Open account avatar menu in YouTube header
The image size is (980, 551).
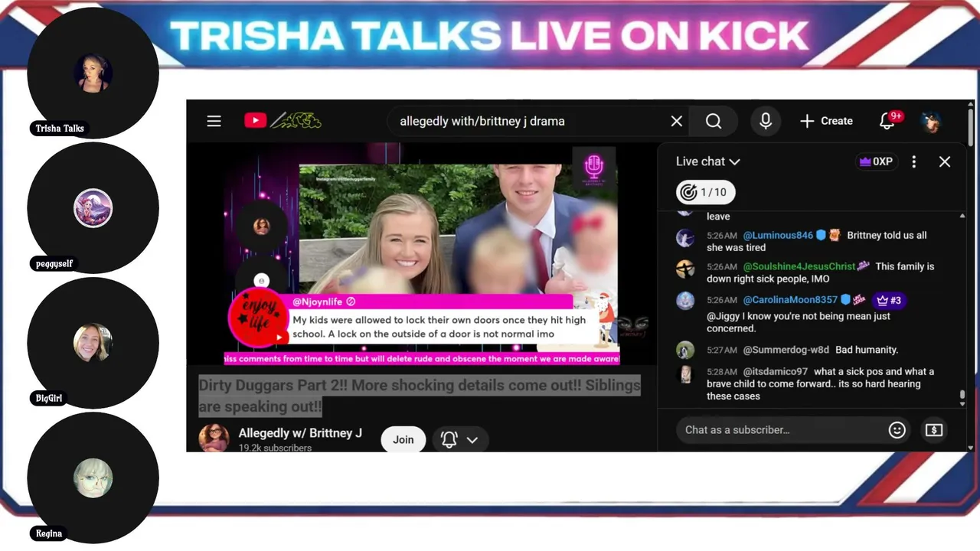[931, 122]
